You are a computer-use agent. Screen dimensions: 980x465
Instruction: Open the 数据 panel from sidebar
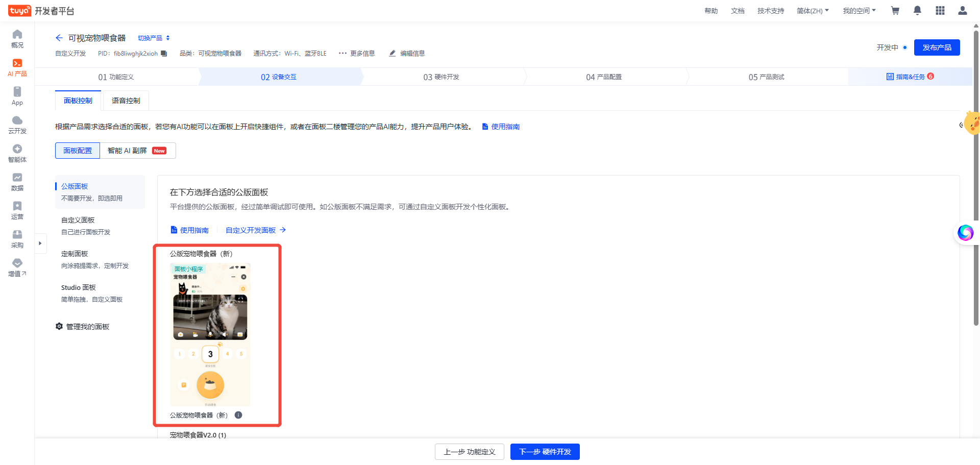(17, 182)
